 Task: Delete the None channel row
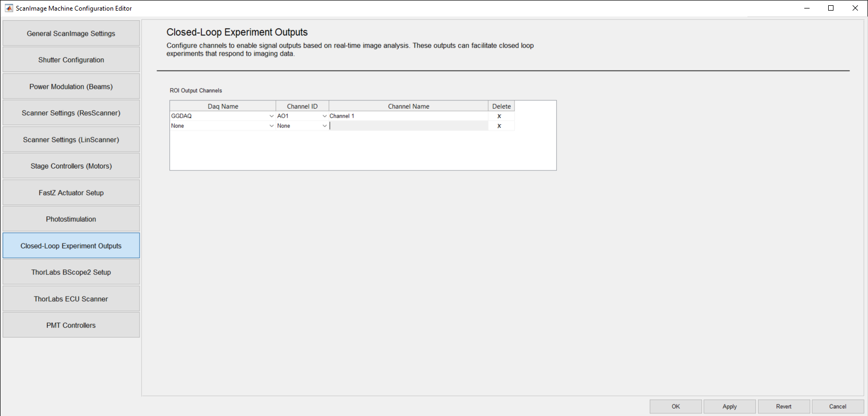499,126
